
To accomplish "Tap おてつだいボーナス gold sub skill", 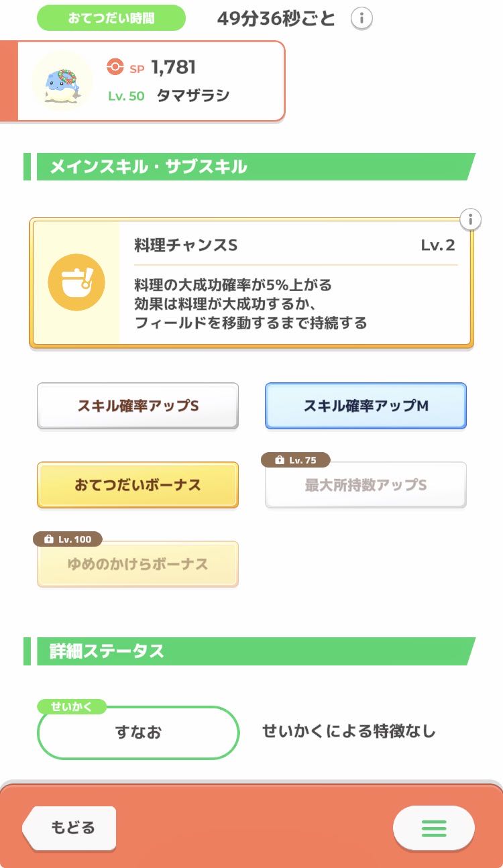I will click(x=137, y=485).
